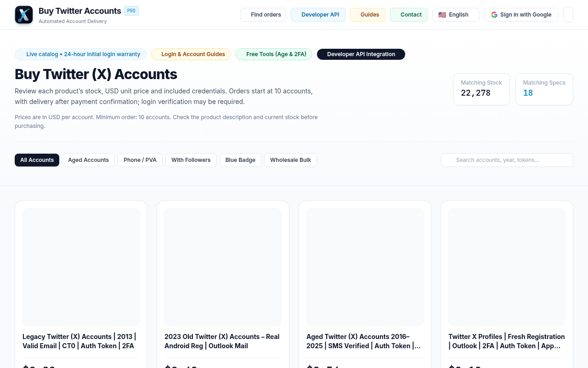This screenshot has width=588, height=368.
Task: Open Login & Account Guides
Action: coord(191,54)
